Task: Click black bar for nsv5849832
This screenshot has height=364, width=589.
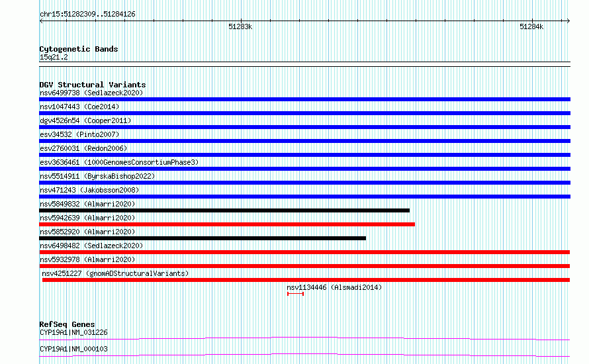Action: click(x=224, y=210)
